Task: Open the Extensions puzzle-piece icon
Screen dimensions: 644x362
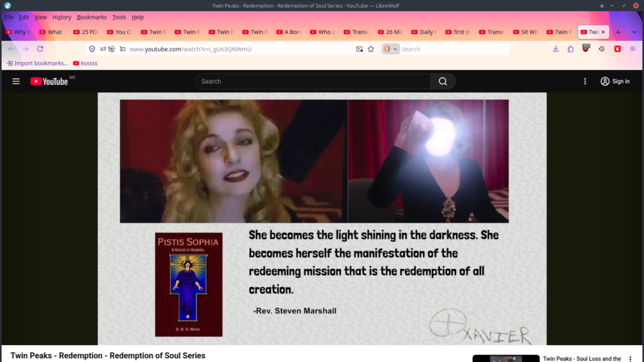Action: pos(570,49)
